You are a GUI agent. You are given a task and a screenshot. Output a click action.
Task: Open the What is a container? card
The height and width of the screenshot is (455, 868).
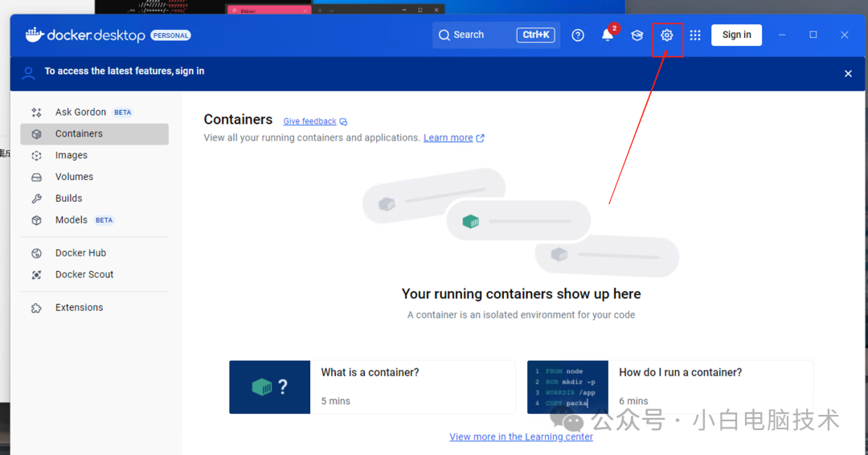(372, 387)
